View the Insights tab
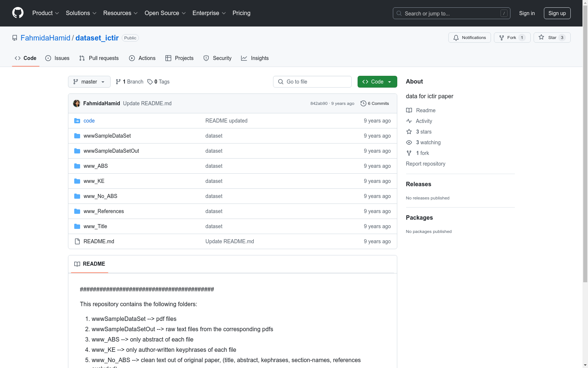The height and width of the screenshot is (368, 588). pos(255,58)
